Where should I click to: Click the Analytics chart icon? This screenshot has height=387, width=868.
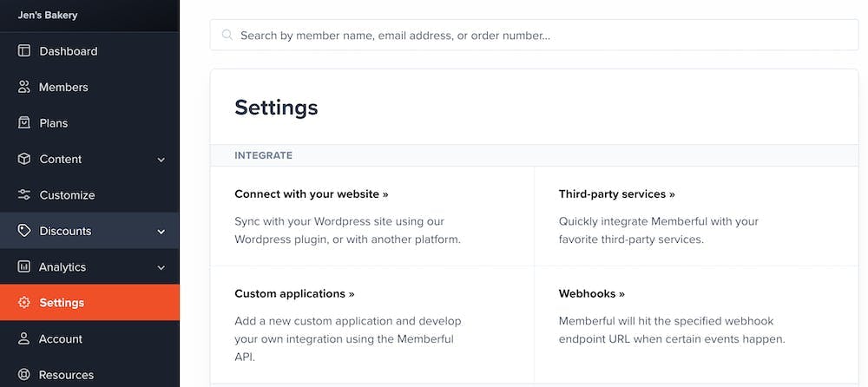[24, 267]
